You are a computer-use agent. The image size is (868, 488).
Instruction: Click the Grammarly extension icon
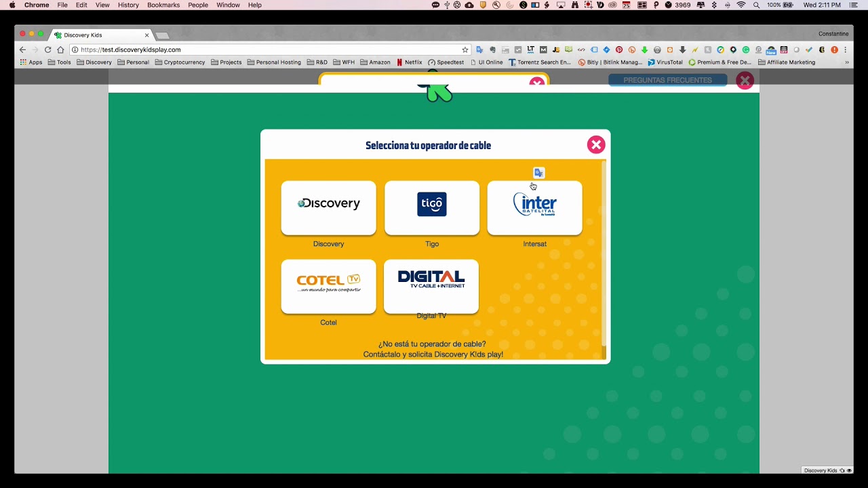point(746,49)
